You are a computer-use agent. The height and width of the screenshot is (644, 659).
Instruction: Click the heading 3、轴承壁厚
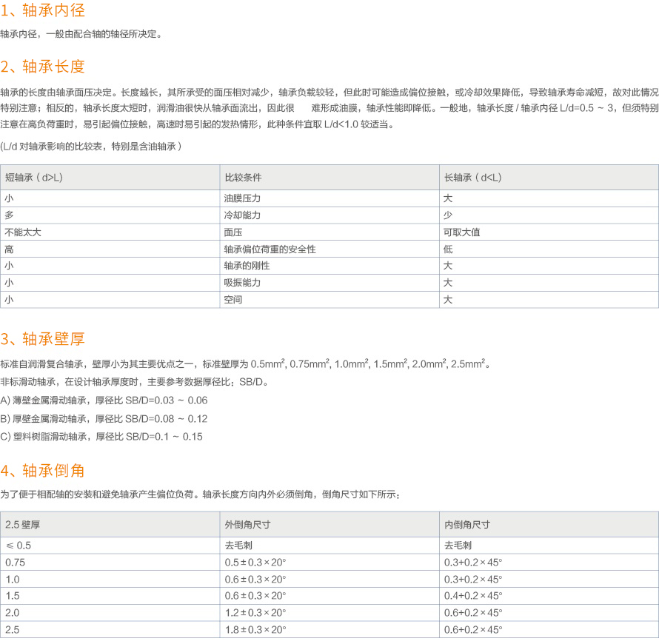pyautogui.click(x=43, y=338)
